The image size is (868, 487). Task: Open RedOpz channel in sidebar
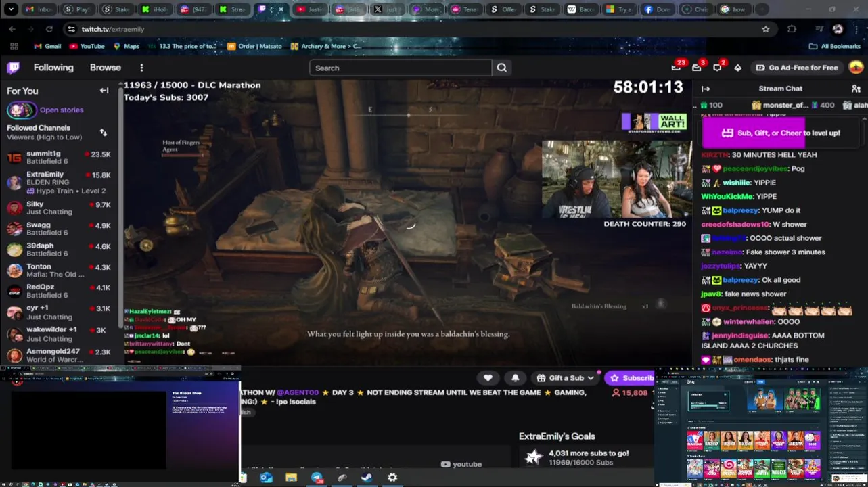pyautogui.click(x=59, y=291)
